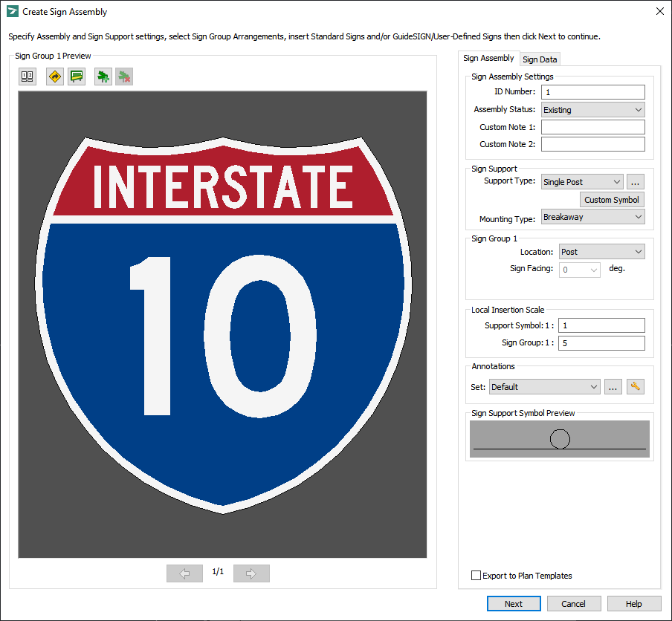Edit the Support Symbol scale field
This screenshot has height=621, width=672.
pos(601,325)
